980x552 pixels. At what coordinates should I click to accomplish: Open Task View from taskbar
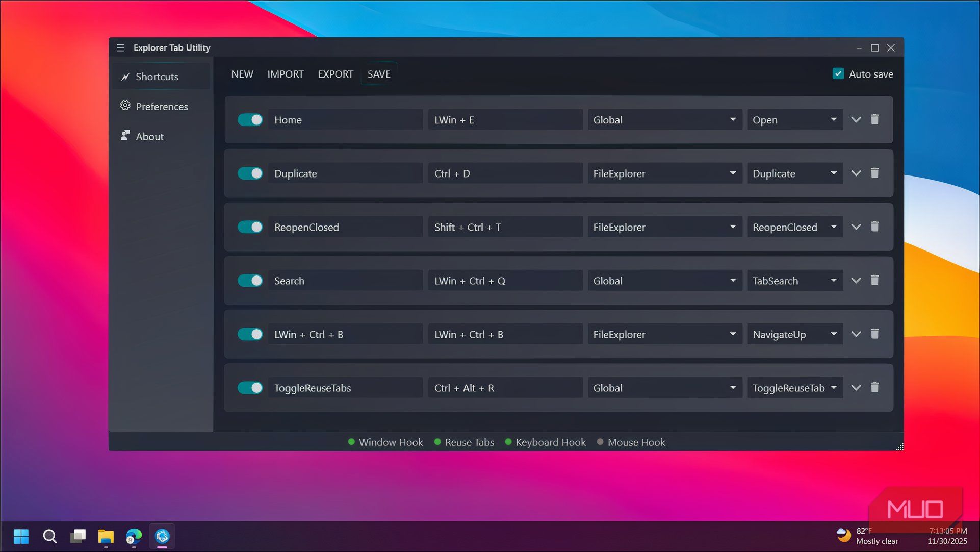pyautogui.click(x=78, y=536)
